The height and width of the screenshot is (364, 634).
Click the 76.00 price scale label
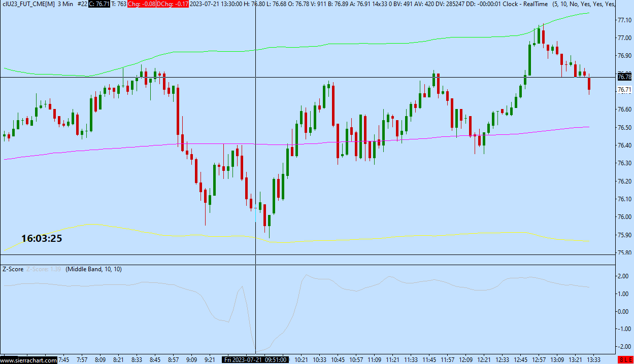pyautogui.click(x=624, y=217)
